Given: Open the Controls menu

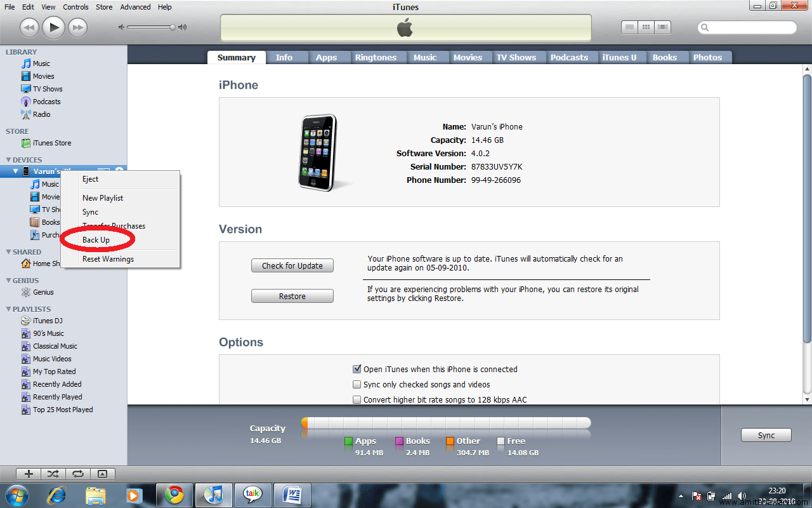Looking at the screenshot, I should (75, 7).
